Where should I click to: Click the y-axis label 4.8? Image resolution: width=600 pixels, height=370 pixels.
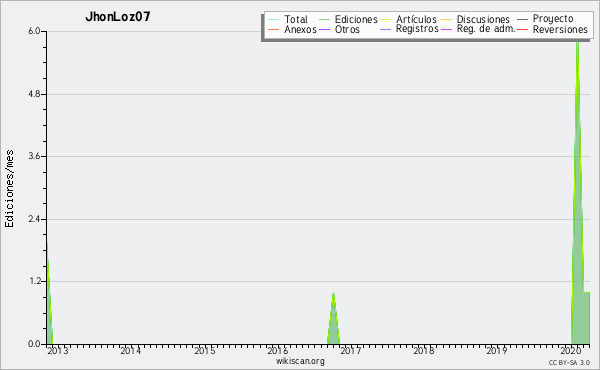click(x=34, y=94)
